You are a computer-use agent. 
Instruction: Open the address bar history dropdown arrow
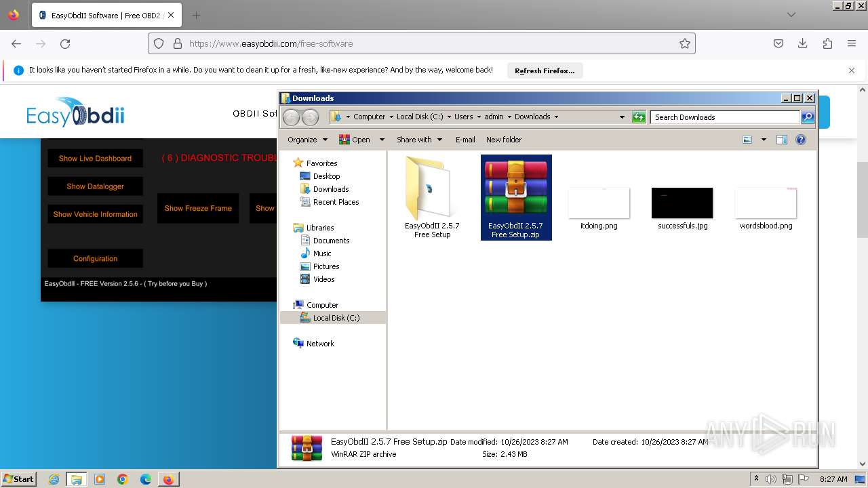point(622,117)
